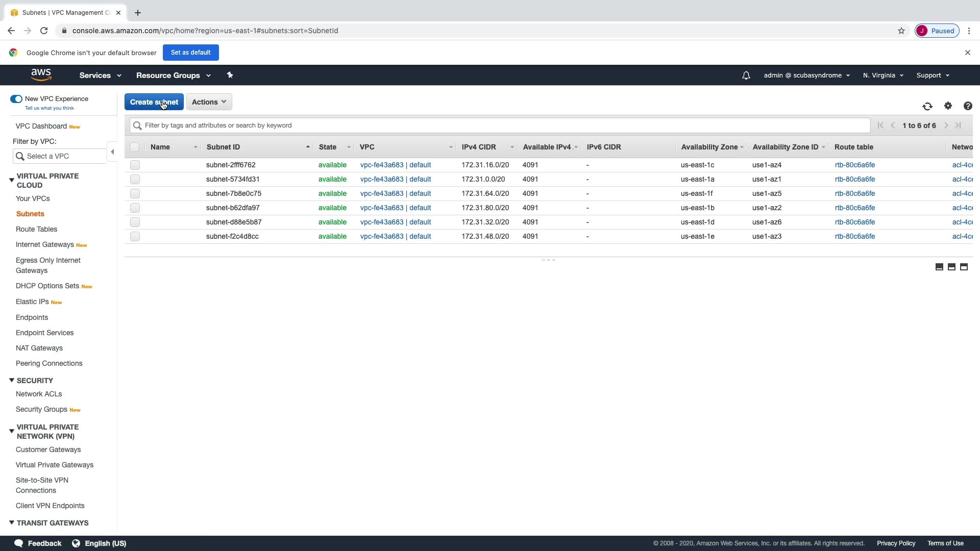Click the Create subnet button
Screen dimensions: 980x551
154,102
